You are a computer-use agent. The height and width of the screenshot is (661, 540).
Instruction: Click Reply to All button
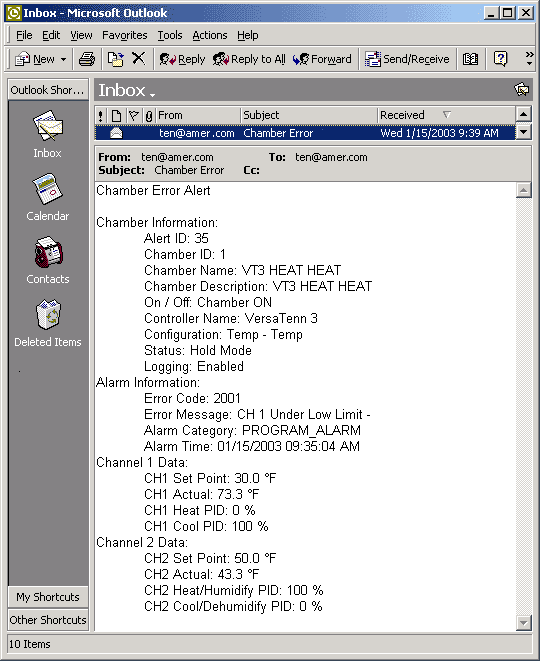[249, 59]
